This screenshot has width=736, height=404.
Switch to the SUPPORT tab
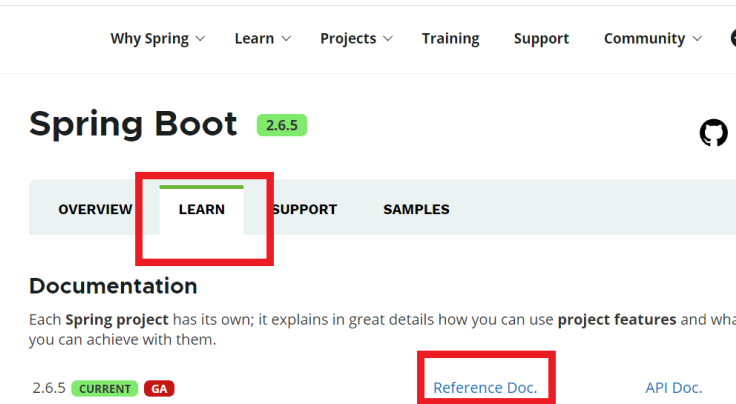point(305,209)
